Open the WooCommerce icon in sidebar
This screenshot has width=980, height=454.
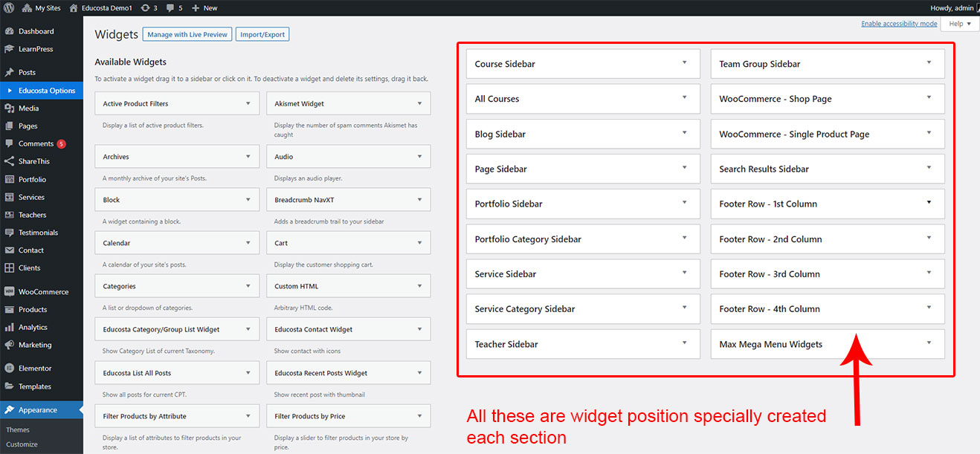(9, 292)
